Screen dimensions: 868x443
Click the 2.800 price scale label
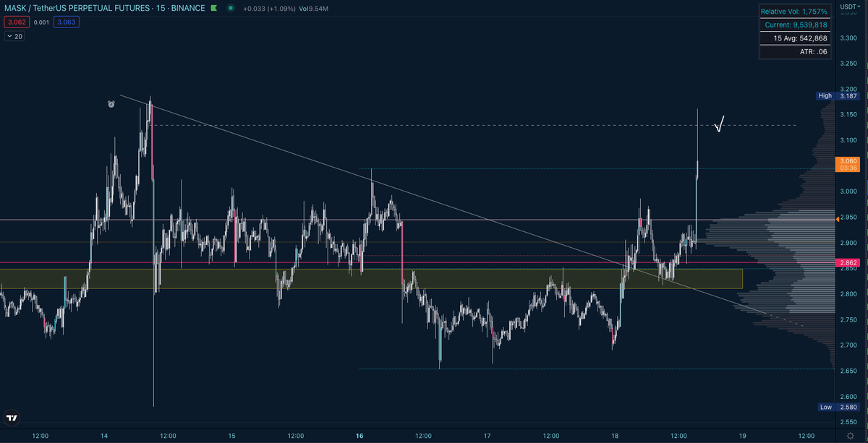849,294
